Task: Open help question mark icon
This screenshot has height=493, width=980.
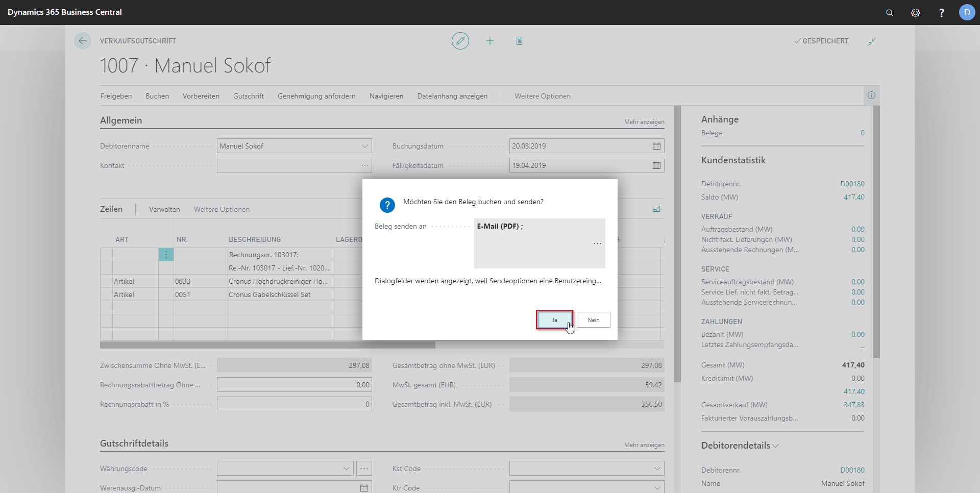Action: pos(941,13)
